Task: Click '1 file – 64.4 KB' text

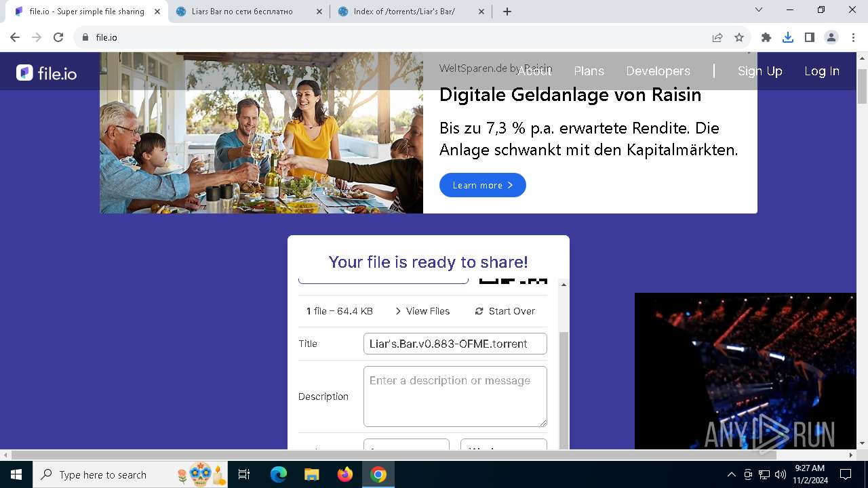Action: [340, 311]
